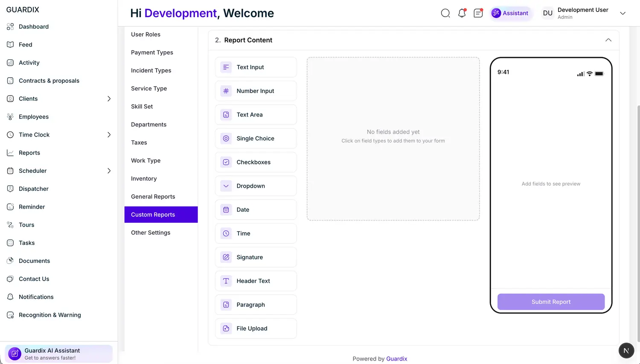Image resolution: width=640 pixels, height=364 pixels.
Task: Follow the Guardix link in the footer
Action: [396, 359]
